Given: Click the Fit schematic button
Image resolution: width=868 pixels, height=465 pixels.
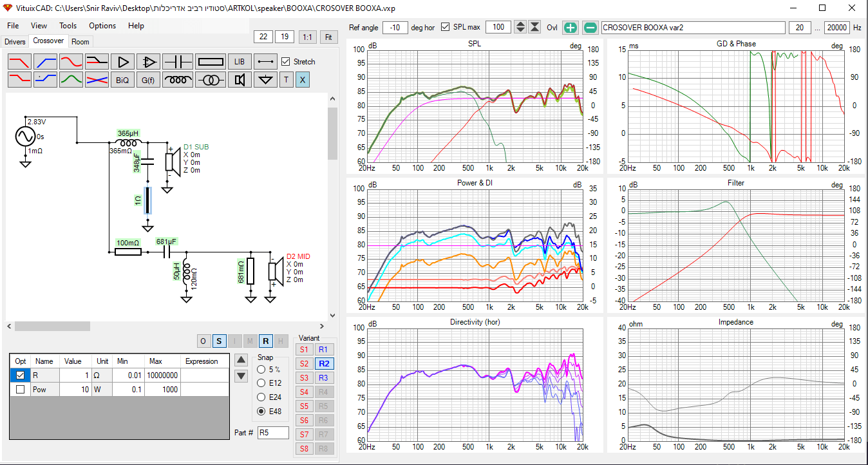Looking at the screenshot, I should point(328,37).
